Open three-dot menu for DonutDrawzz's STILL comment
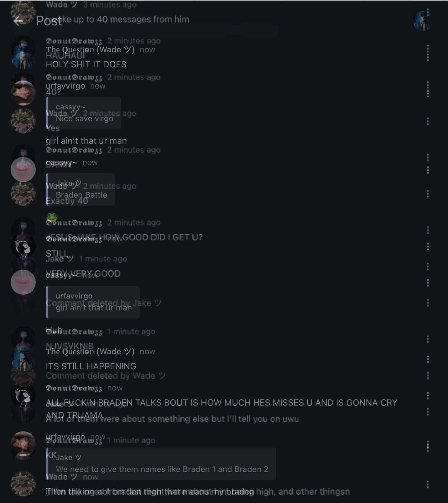Image resolution: width=448 pixels, height=503 pixels. (x=428, y=246)
